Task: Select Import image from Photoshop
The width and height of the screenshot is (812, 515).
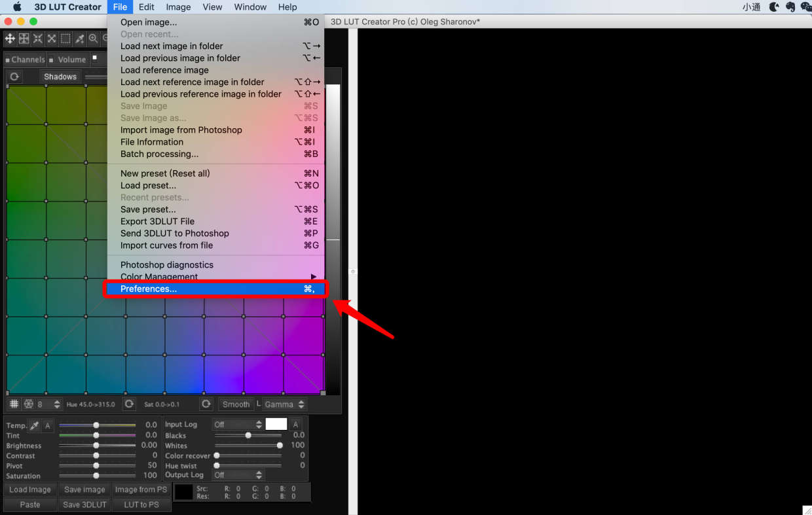Action: pyautogui.click(x=215, y=130)
